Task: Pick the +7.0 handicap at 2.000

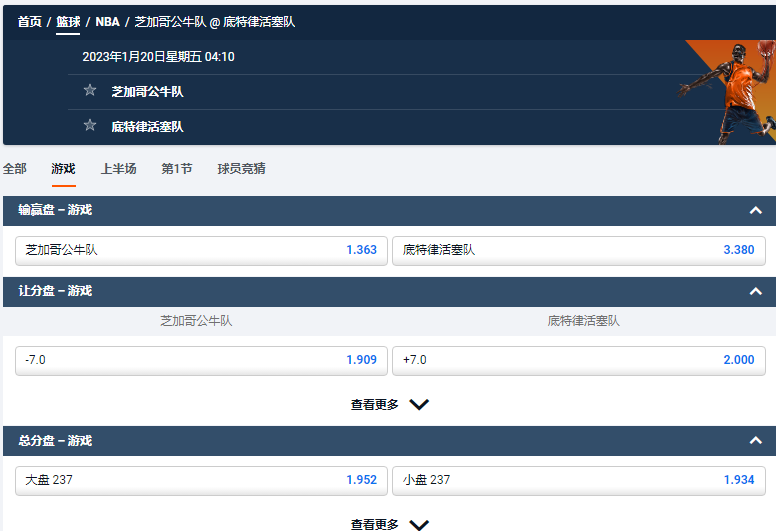Action: (x=578, y=360)
